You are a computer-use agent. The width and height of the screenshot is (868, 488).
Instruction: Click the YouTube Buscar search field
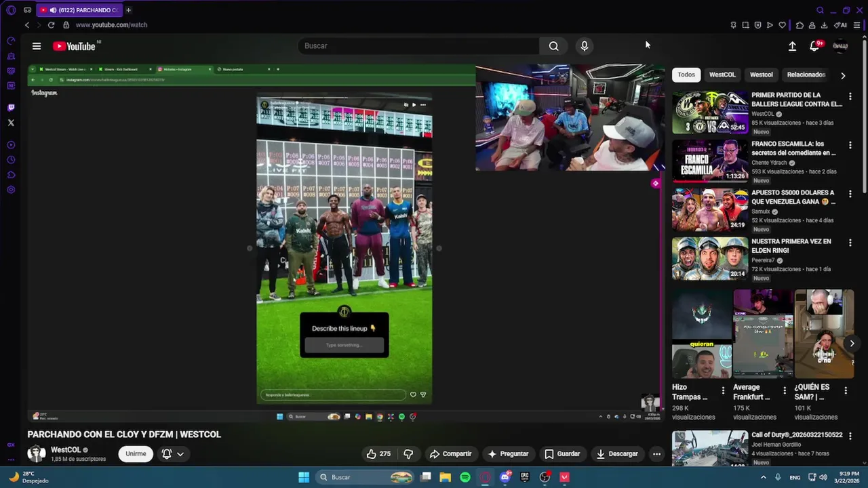click(418, 46)
